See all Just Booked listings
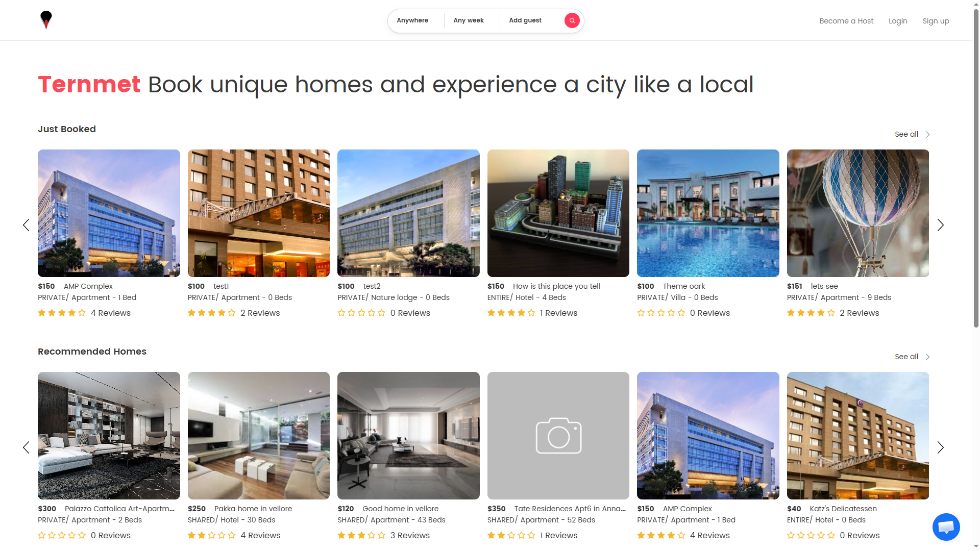 (912, 134)
